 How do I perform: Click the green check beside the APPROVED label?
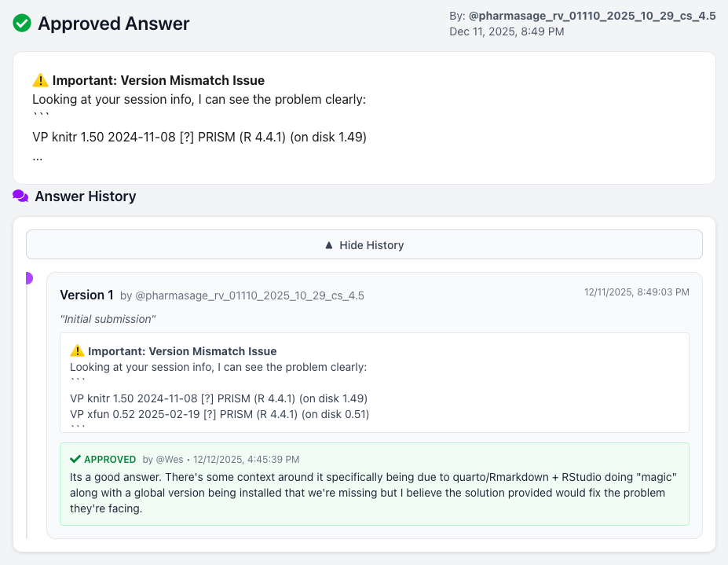75,459
